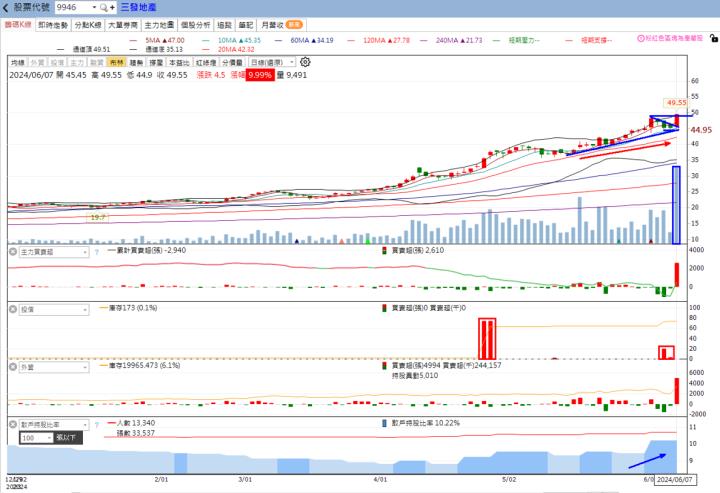Switch to the 筆記 tab
Image resolution: width=720 pixels, height=493 pixels.
[x=246, y=25]
